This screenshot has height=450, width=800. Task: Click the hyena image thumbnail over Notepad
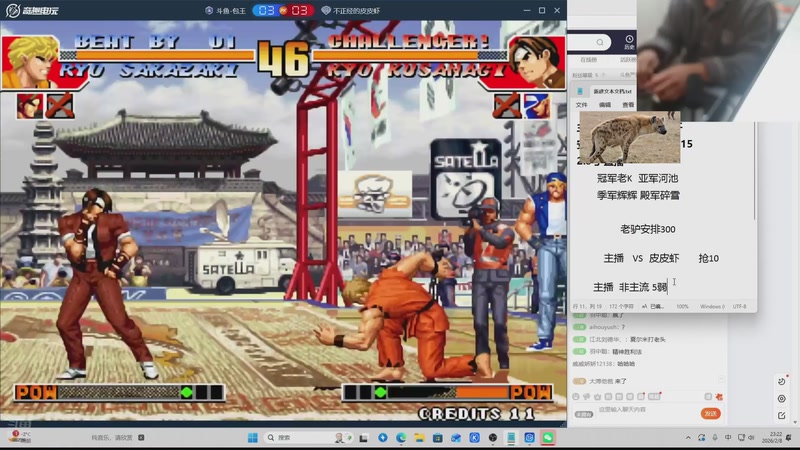[630, 137]
